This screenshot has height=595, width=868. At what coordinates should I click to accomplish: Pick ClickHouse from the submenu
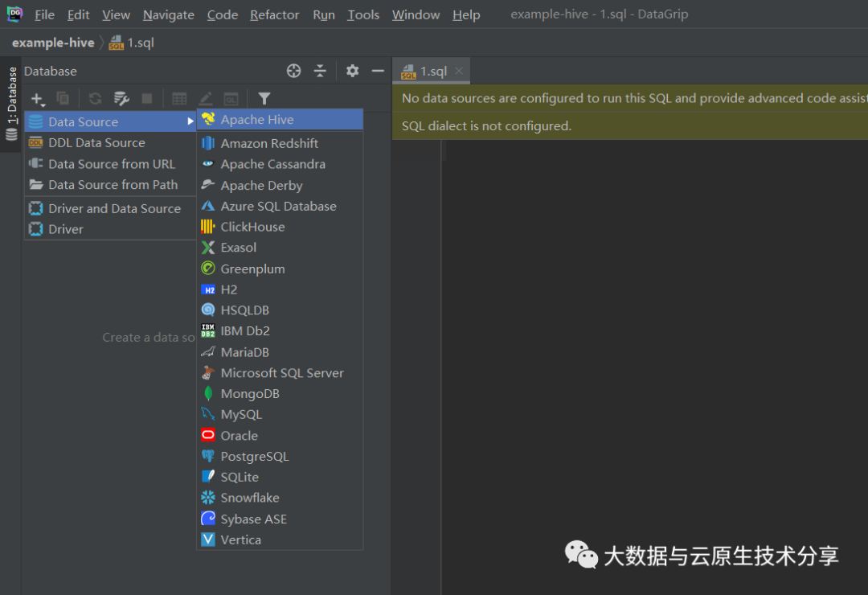point(280,227)
